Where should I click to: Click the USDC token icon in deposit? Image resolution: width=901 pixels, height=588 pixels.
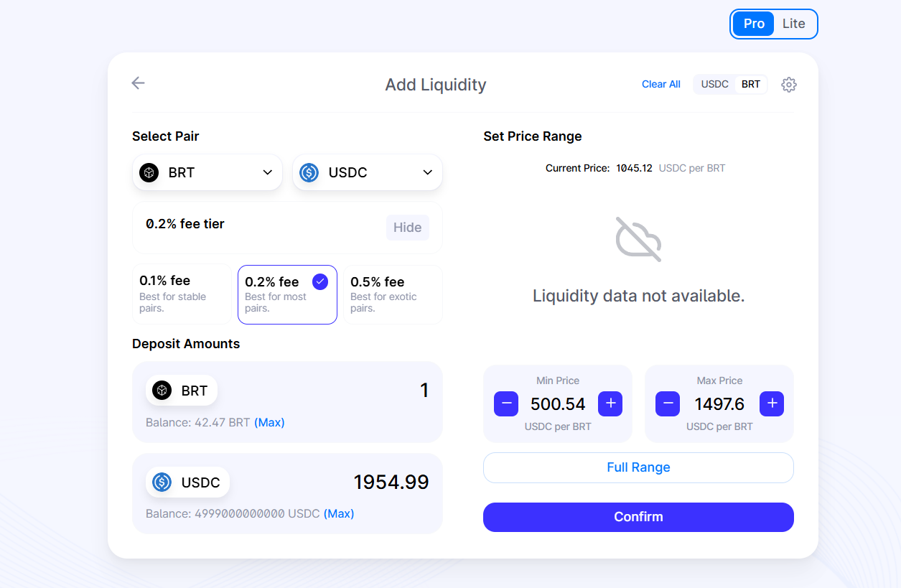[162, 482]
